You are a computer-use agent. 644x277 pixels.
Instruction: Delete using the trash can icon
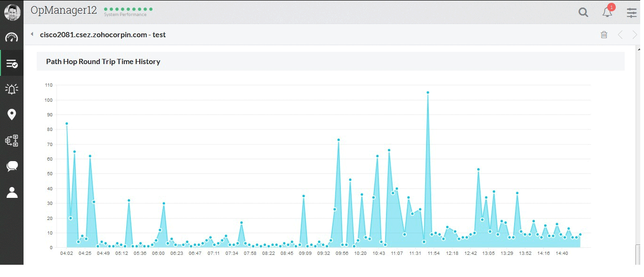(604, 34)
